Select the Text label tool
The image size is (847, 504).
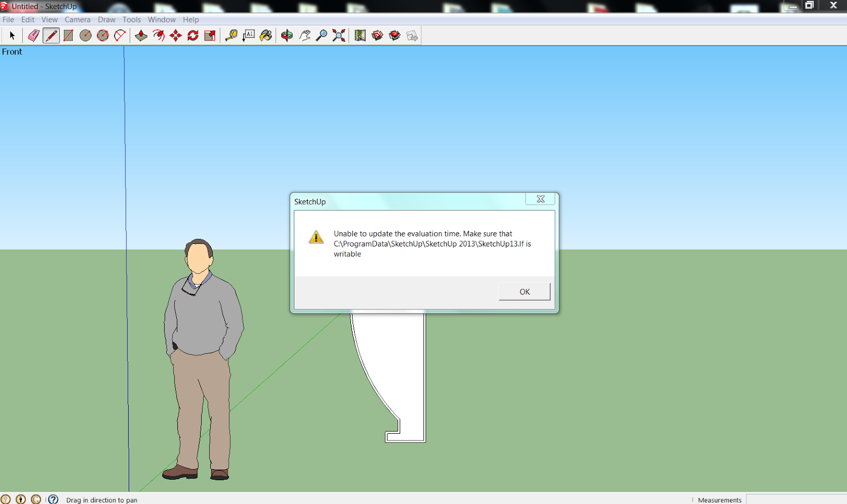pos(248,35)
